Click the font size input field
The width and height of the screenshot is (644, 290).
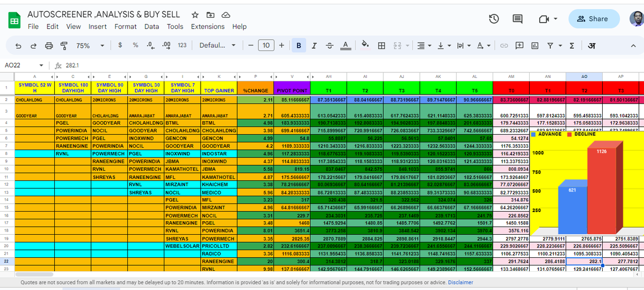pyautogui.click(x=266, y=46)
